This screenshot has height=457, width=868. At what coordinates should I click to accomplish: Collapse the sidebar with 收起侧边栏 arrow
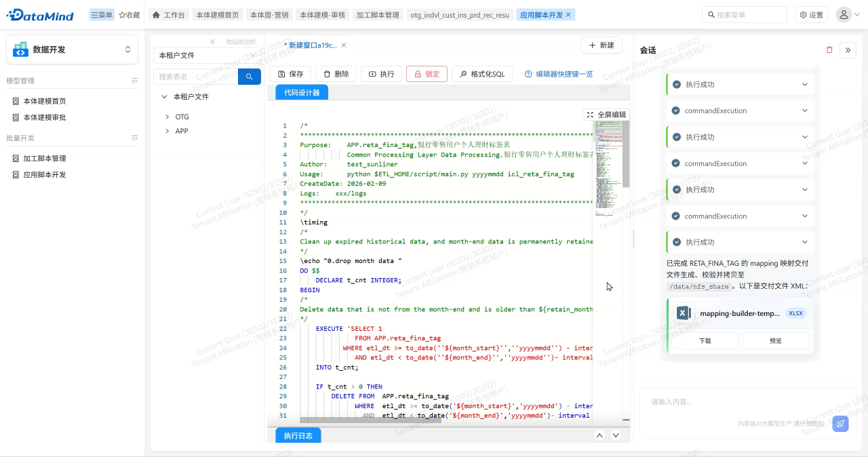tap(213, 41)
